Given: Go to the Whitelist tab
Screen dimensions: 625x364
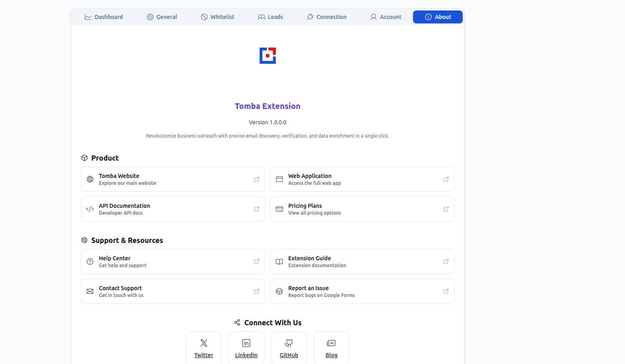Looking at the screenshot, I should tap(218, 17).
